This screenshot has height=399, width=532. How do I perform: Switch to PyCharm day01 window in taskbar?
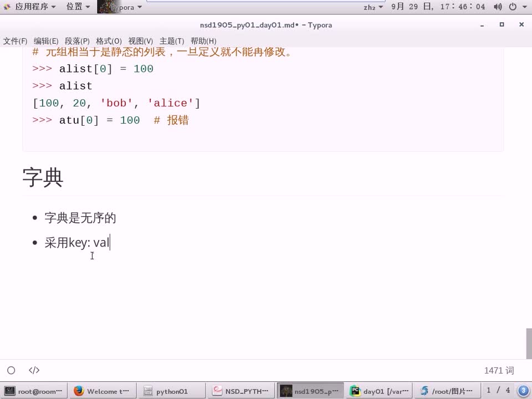point(379,391)
